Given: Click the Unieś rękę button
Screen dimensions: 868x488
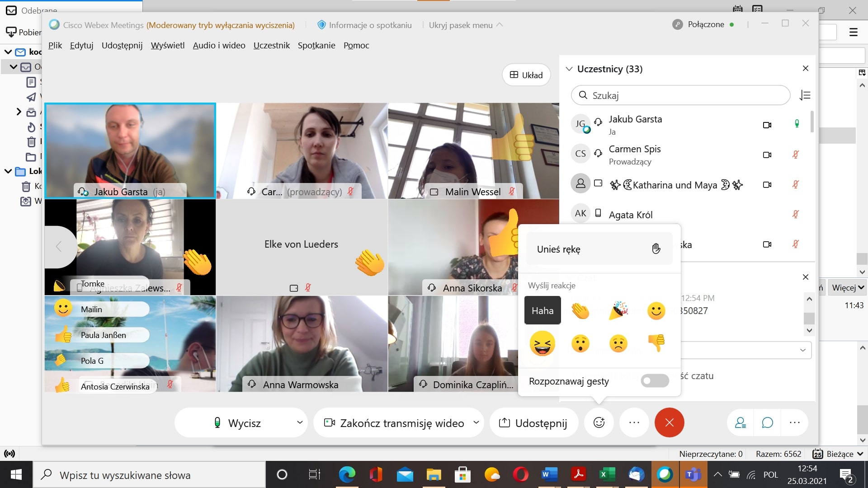Looking at the screenshot, I should point(599,249).
